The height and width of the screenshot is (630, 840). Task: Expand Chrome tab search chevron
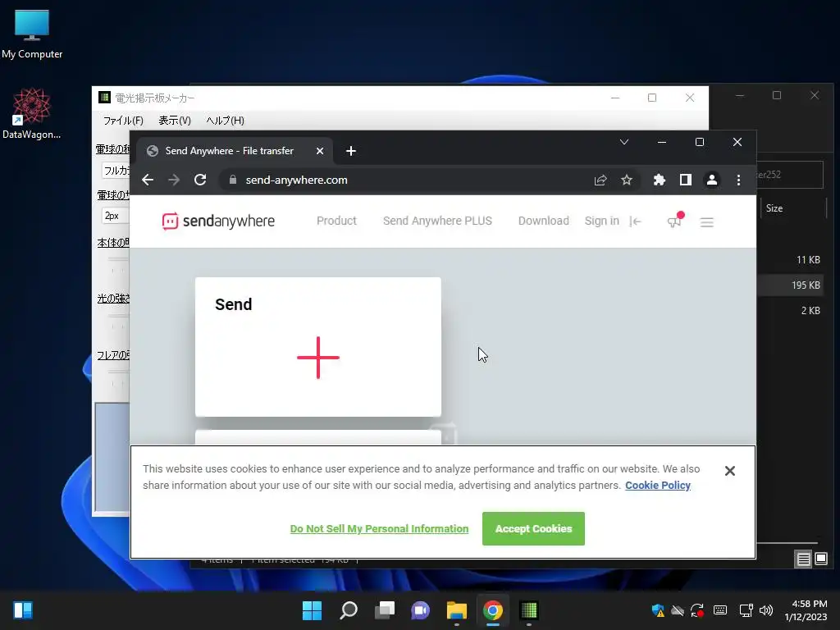point(624,142)
